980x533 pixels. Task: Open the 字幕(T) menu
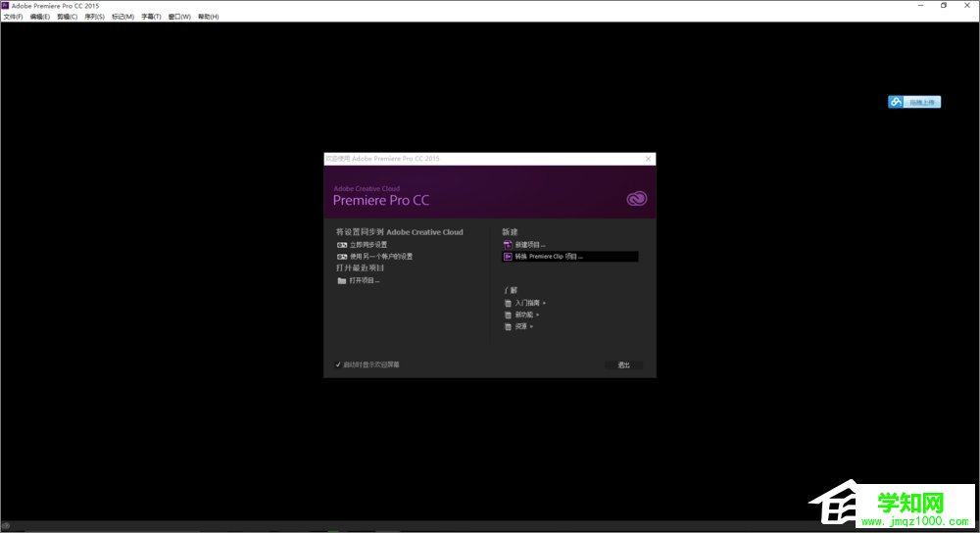[x=151, y=17]
